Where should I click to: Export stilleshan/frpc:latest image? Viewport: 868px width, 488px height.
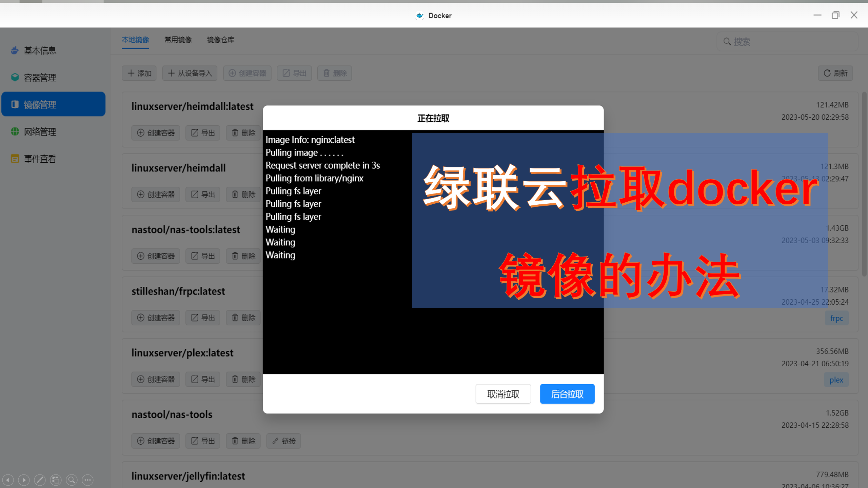pos(203,318)
